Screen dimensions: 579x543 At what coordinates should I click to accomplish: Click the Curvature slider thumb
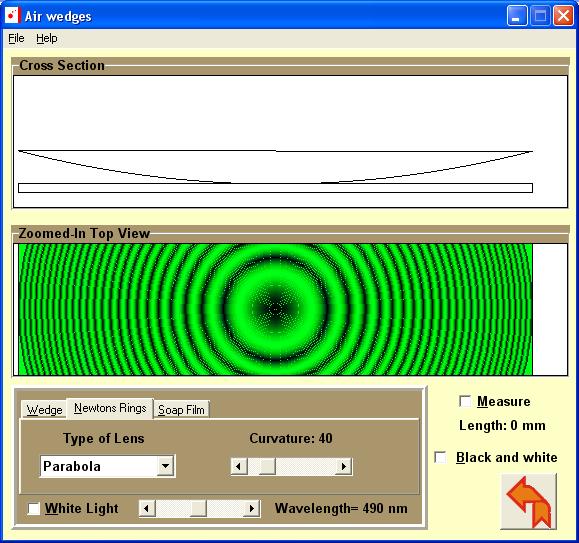coord(267,467)
